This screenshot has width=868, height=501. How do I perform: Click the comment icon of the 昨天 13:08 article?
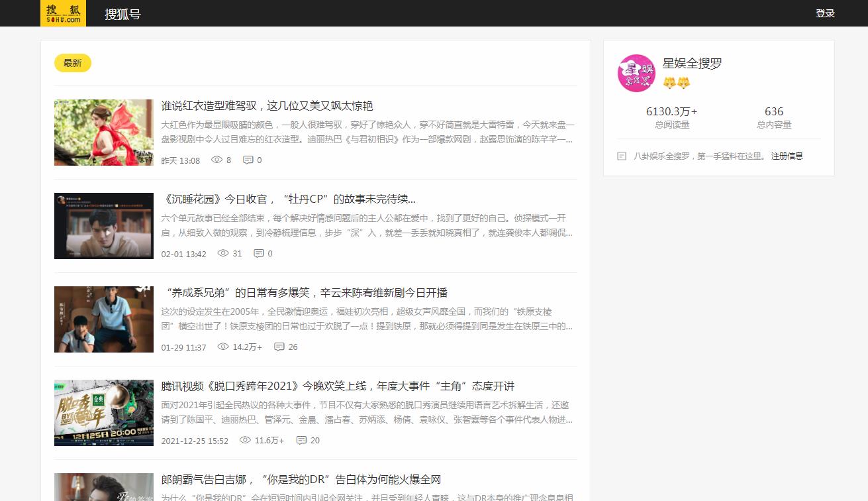coord(248,160)
